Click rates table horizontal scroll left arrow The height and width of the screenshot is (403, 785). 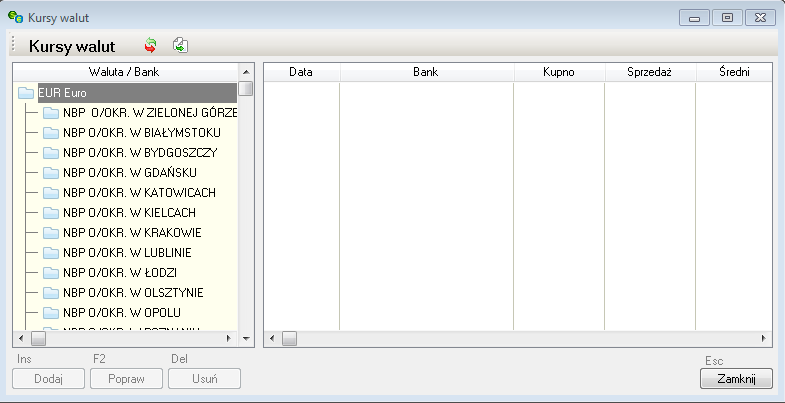272,338
